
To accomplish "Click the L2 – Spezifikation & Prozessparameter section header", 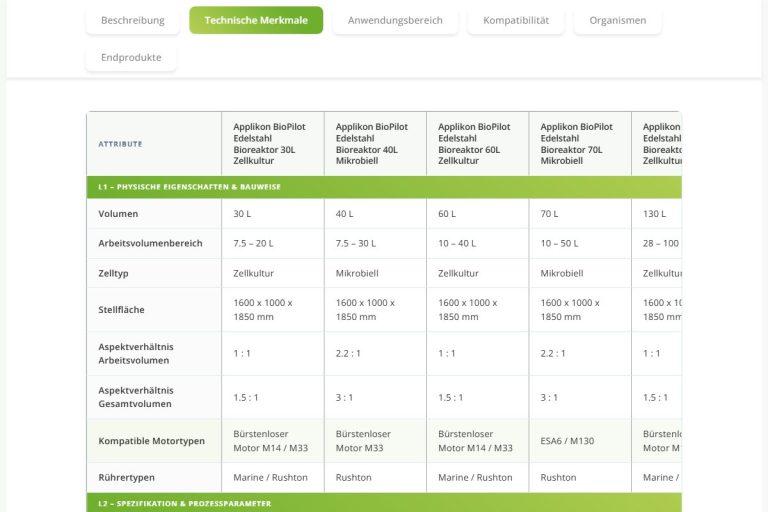I will 384,503.
